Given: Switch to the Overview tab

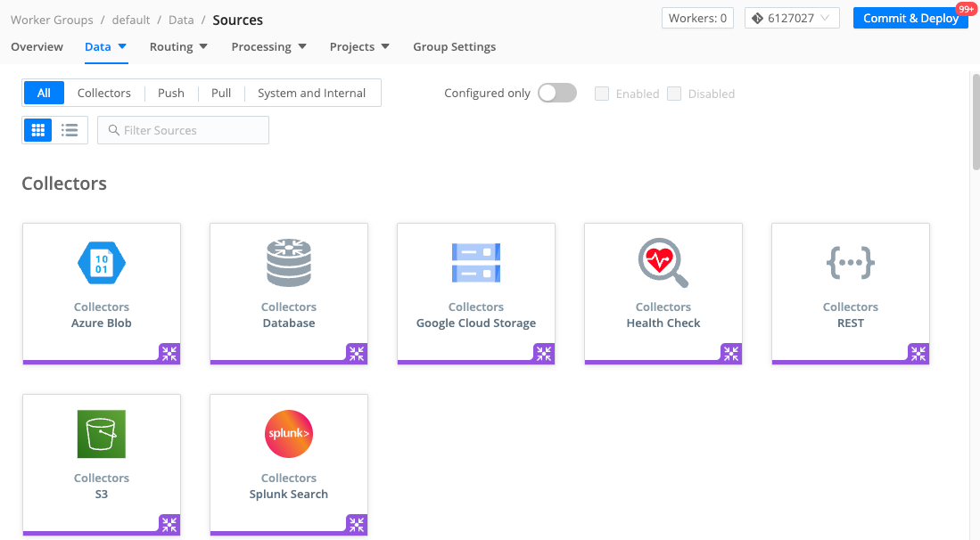Looking at the screenshot, I should [x=37, y=46].
